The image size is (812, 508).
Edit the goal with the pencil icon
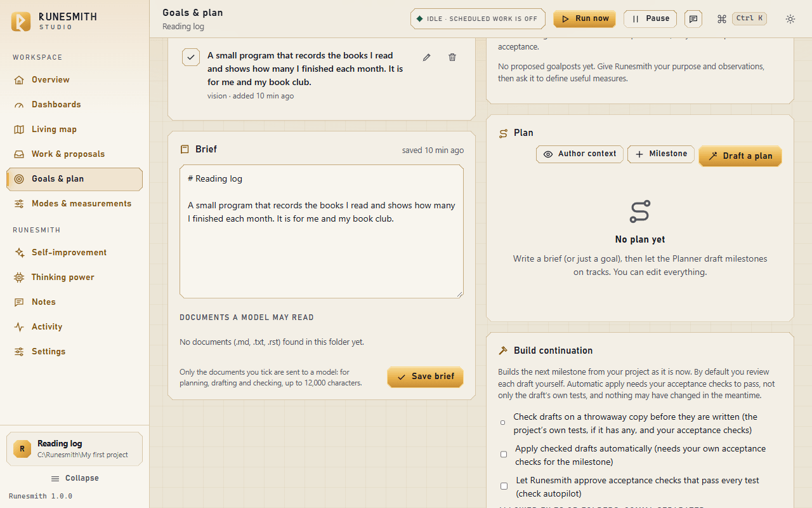click(x=427, y=57)
